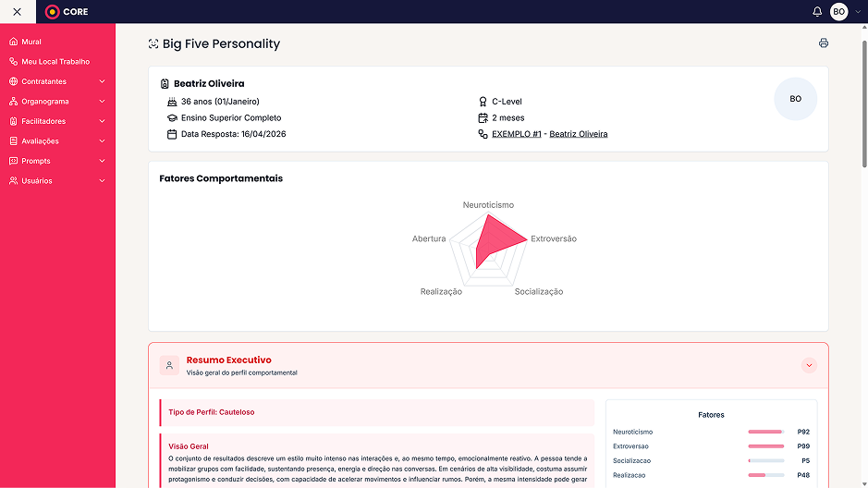This screenshot has width=868, height=488.
Task: Click the Mural home icon
Action: (13, 42)
